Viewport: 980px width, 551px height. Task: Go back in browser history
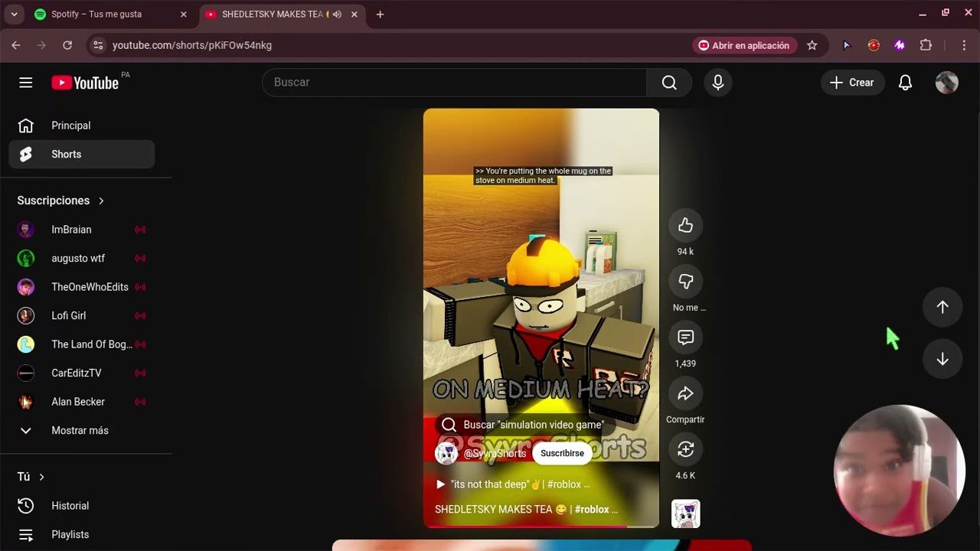click(16, 45)
